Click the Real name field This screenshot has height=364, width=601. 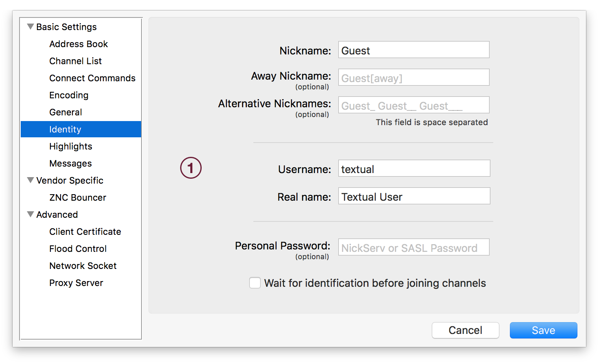(x=414, y=196)
